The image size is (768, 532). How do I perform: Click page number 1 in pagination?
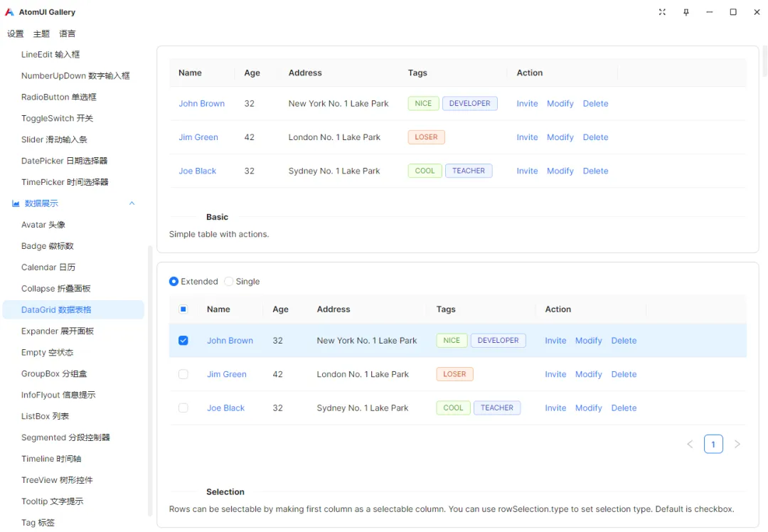713,445
